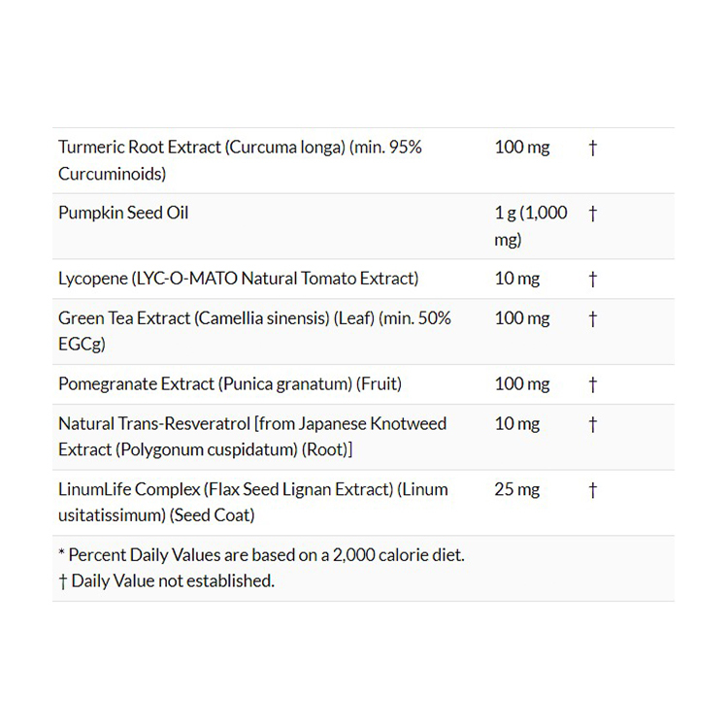Viewport: 728px width, 728px height.
Task: Click the Lycopene LYC-O-MATO ingredient text
Action: (x=238, y=279)
